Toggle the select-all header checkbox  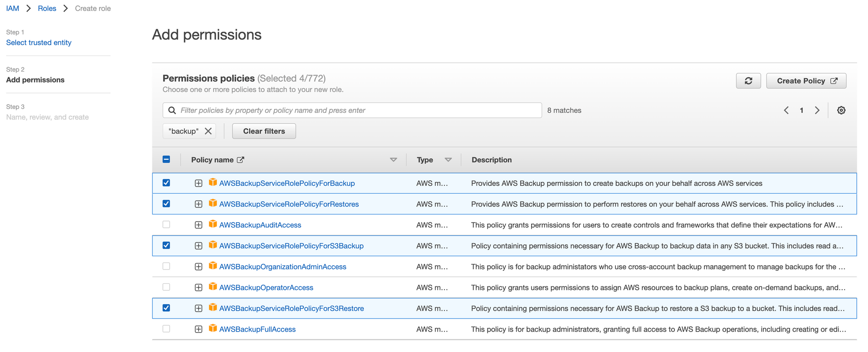pyautogui.click(x=166, y=159)
